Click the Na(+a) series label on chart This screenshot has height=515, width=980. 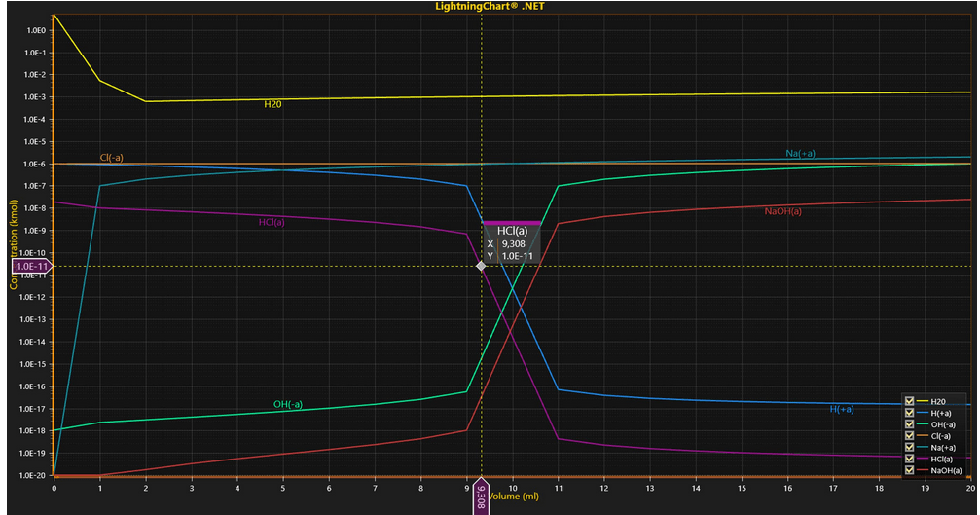(800, 154)
